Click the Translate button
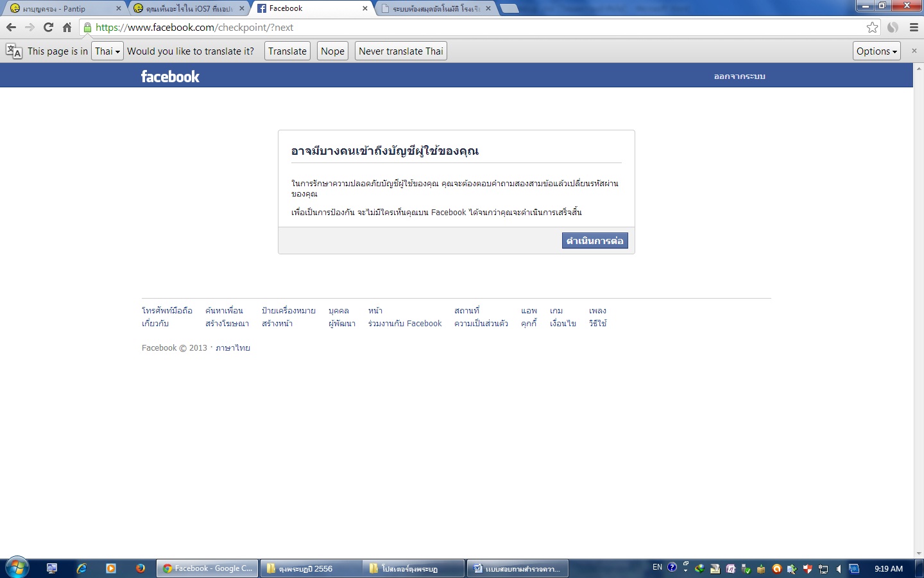924x578 pixels. [x=287, y=51]
